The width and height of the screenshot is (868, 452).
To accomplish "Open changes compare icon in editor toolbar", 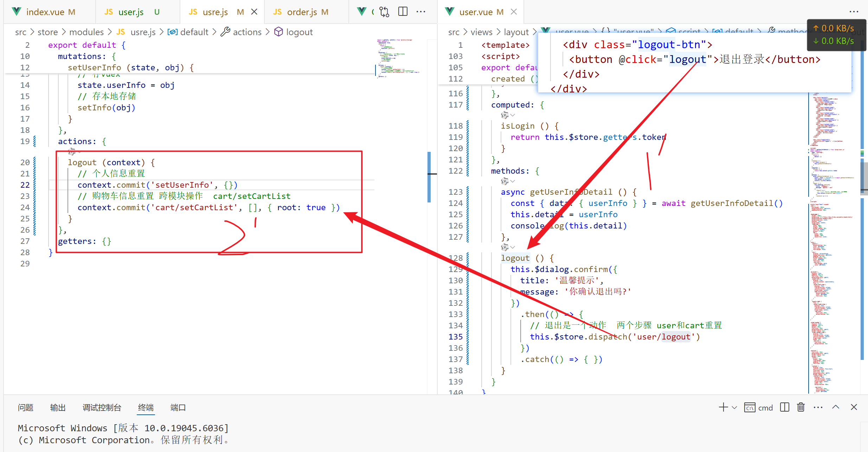I will click(x=384, y=12).
